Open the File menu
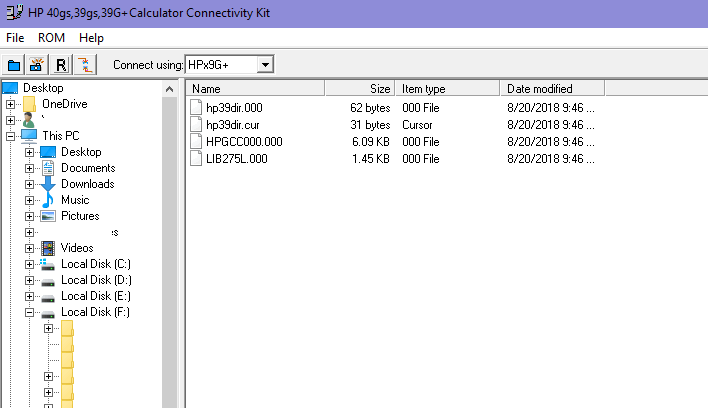708x408 pixels. tap(15, 38)
